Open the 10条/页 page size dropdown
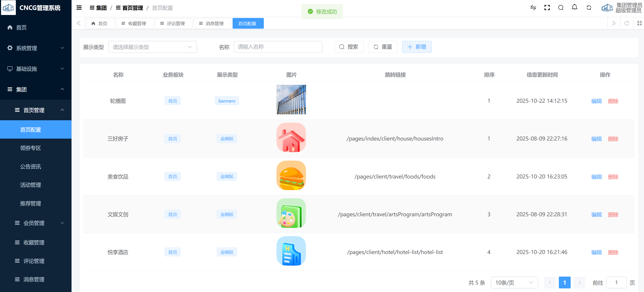The image size is (644, 292). [514, 283]
